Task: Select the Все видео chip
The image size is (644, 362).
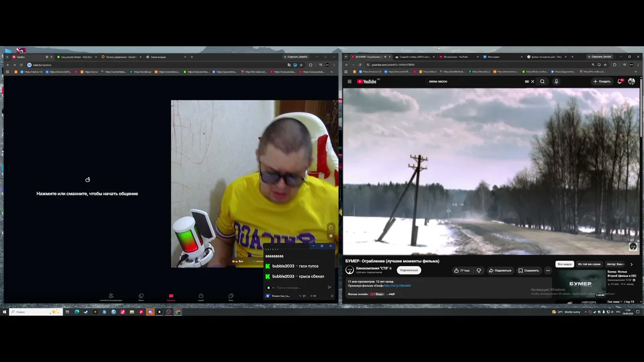Action: click(x=565, y=264)
